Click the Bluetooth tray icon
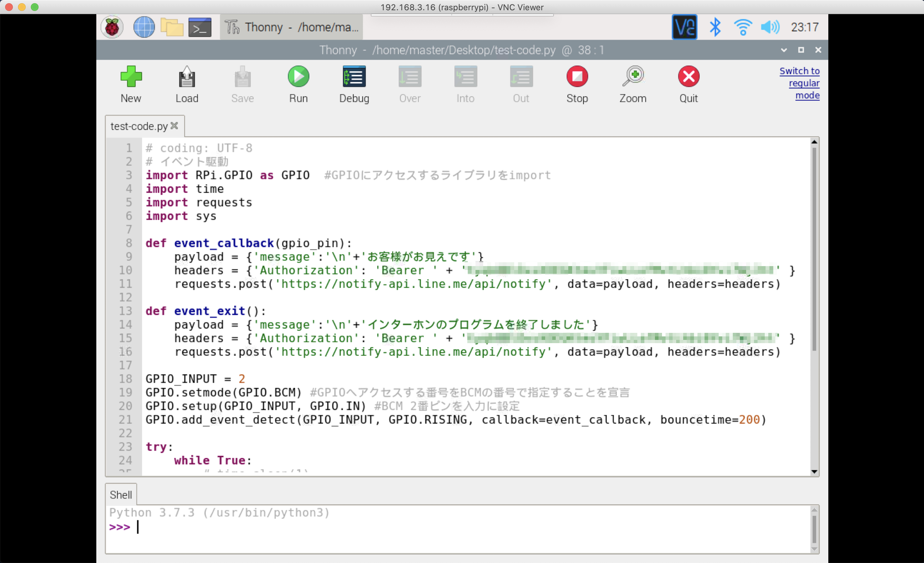924x563 pixels. tap(715, 27)
